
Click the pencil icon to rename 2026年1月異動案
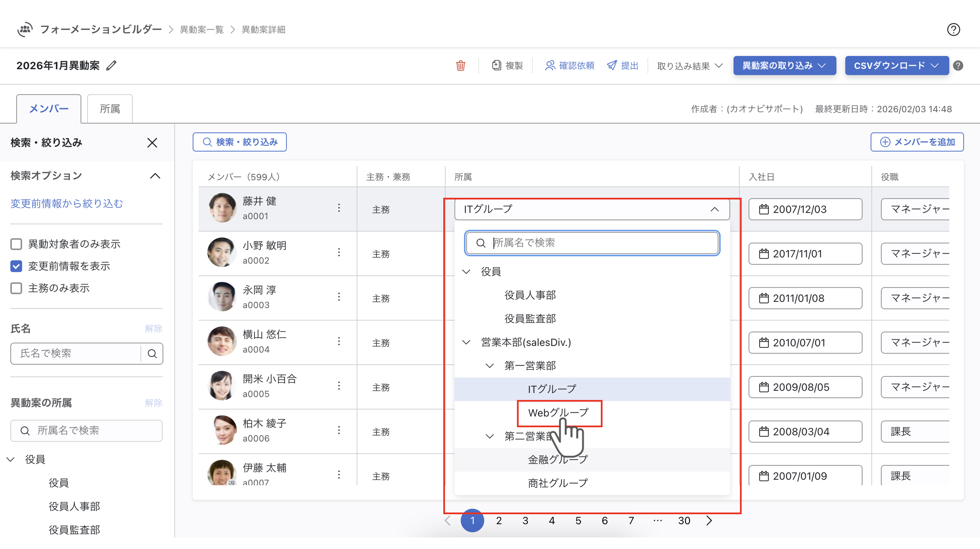pyautogui.click(x=111, y=65)
